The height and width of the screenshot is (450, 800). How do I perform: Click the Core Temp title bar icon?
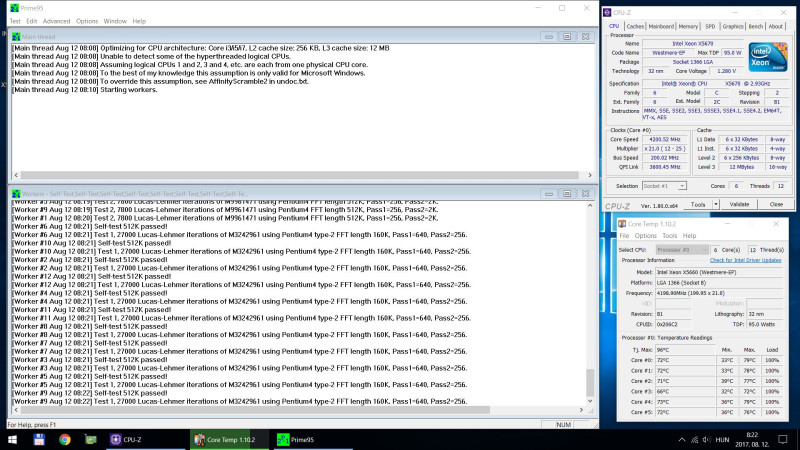(x=622, y=224)
